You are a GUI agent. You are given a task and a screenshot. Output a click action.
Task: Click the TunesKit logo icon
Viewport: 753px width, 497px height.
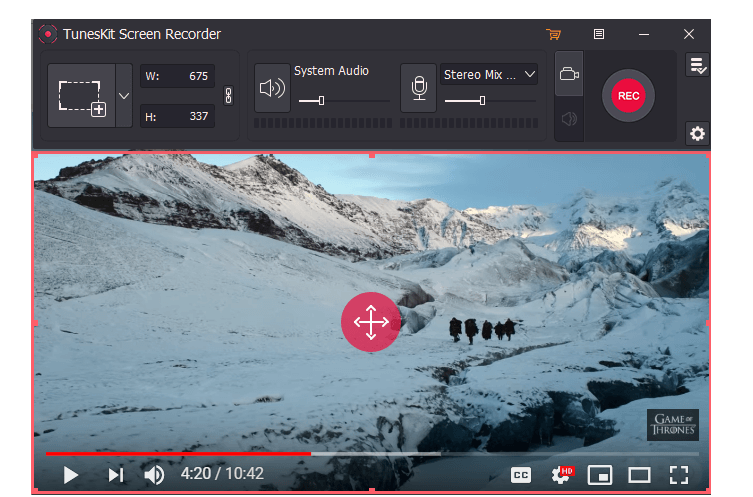tap(48, 34)
